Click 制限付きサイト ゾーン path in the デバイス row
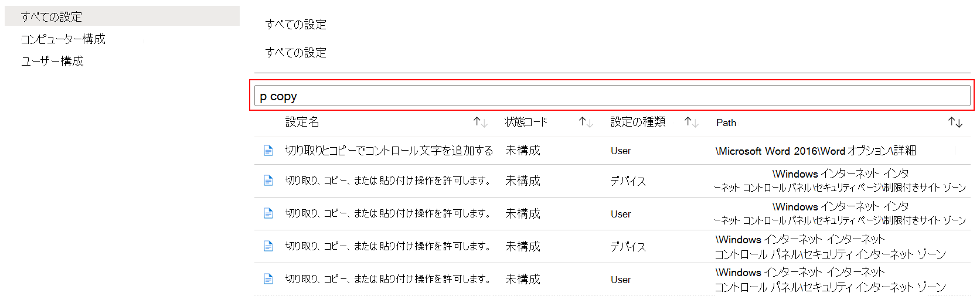 click(840, 181)
